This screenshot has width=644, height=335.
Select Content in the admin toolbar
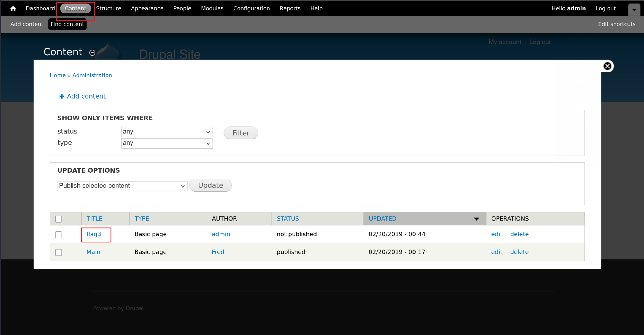click(x=76, y=9)
